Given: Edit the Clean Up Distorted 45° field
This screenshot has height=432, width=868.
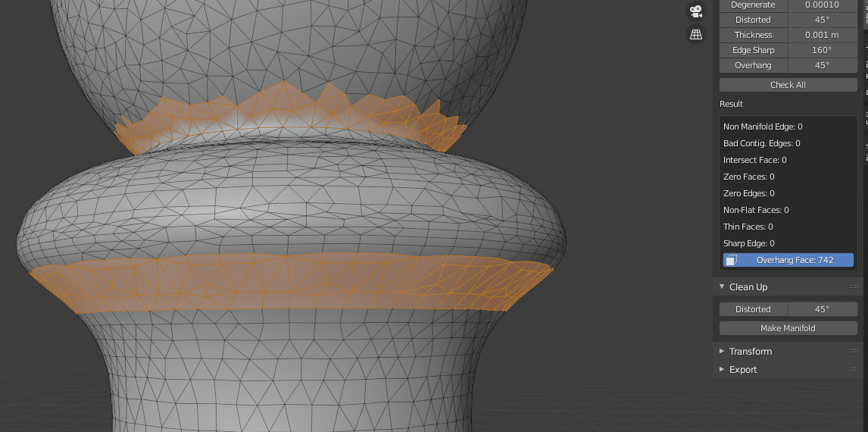Looking at the screenshot, I should click(822, 309).
